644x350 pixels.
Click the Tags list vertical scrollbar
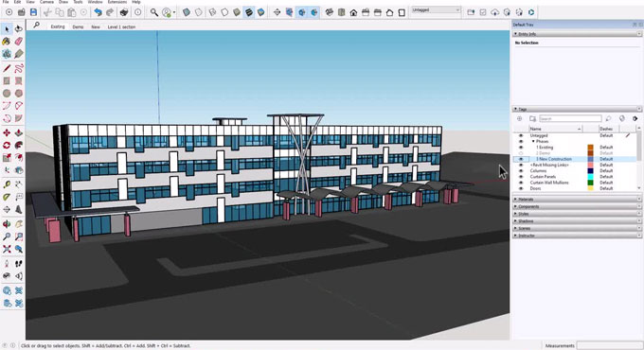pyautogui.click(x=639, y=158)
